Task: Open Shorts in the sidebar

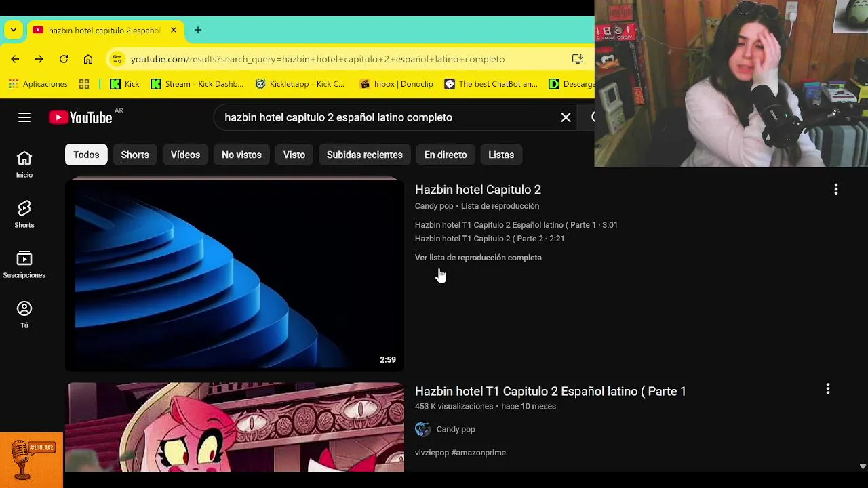Action: [24, 215]
